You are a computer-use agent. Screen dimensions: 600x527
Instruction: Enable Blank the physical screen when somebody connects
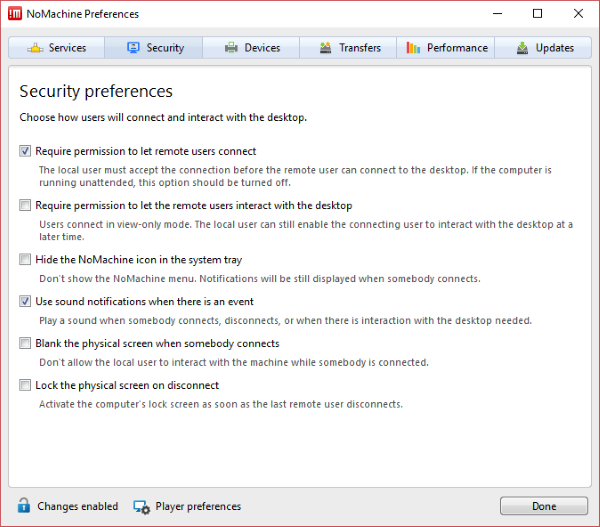pos(25,344)
